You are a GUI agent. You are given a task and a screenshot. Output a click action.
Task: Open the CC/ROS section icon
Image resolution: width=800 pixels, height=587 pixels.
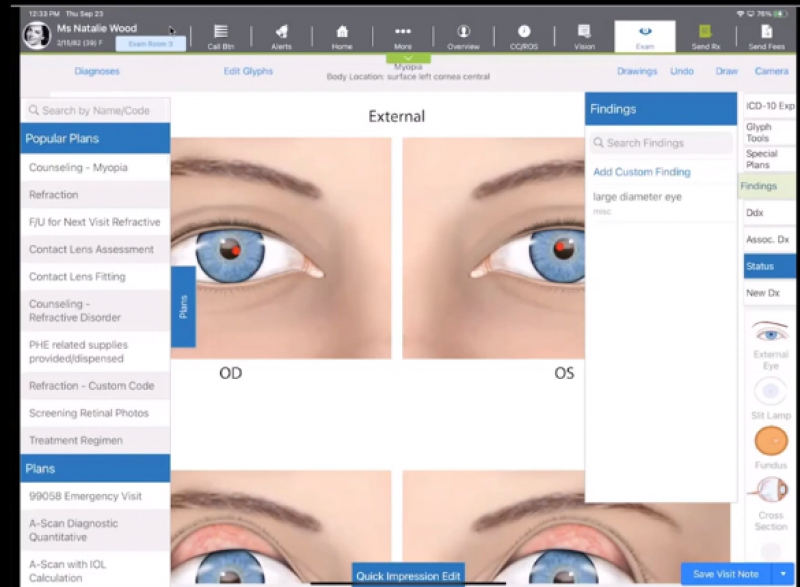[x=524, y=35]
